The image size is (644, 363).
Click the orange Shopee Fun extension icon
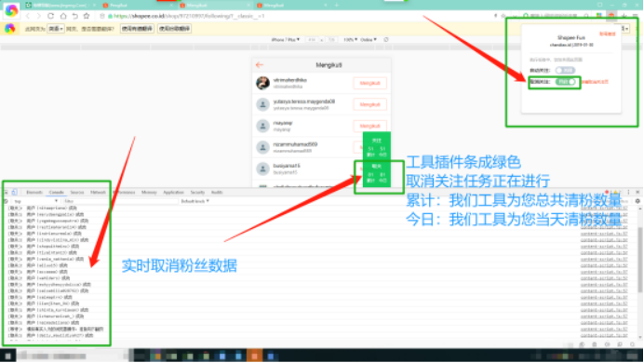[x=611, y=16]
